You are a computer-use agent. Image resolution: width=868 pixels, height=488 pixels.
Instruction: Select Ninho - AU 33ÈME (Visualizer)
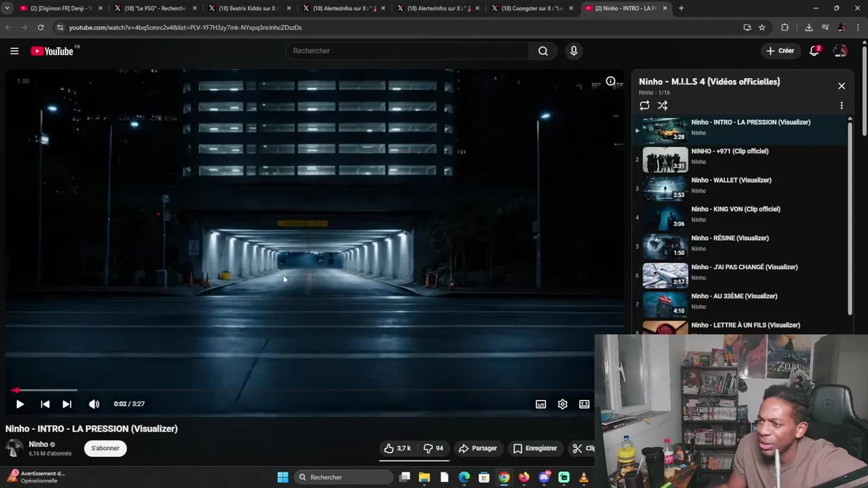pos(741,306)
